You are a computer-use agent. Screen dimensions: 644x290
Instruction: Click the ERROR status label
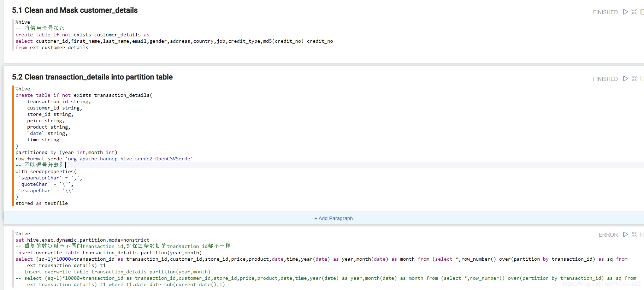608,235
